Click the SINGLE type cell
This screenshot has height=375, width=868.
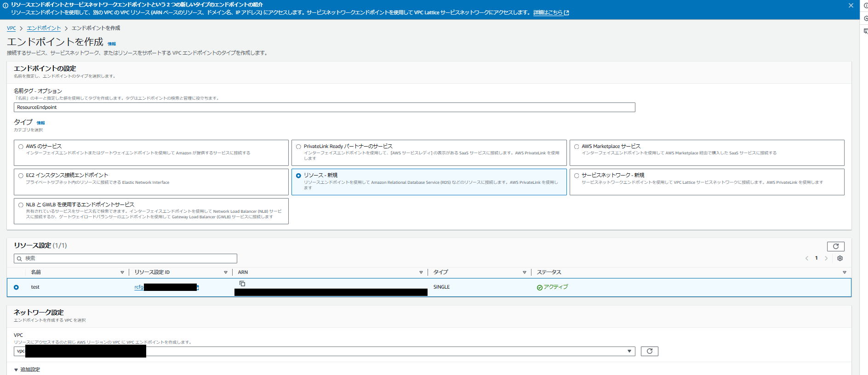(x=441, y=287)
